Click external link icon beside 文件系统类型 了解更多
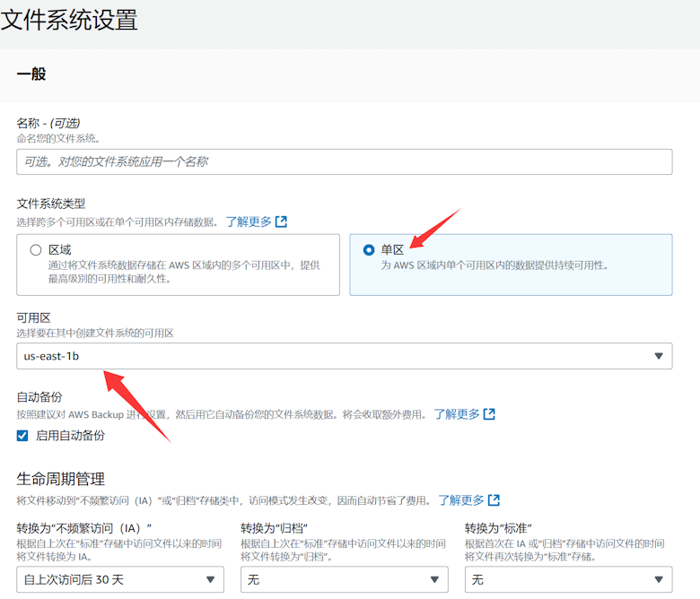Screen dimensions: 700x599 click(281, 221)
